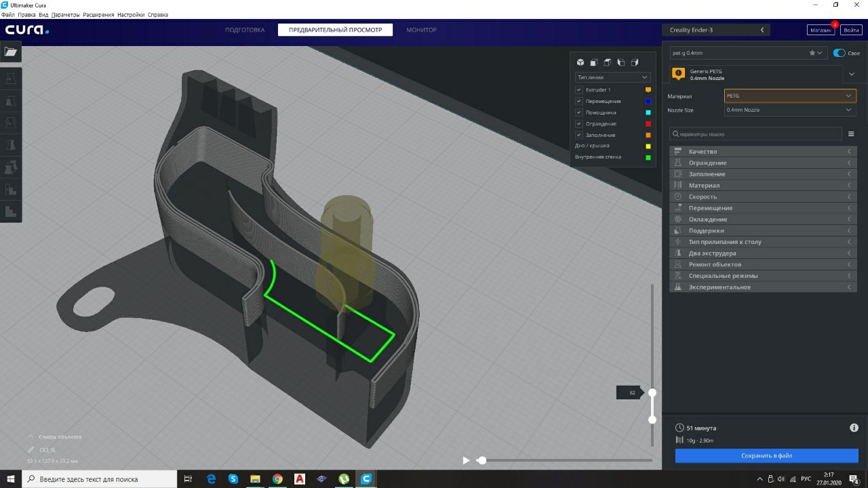
Task: Click the upper layer slider handle
Action: click(652, 392)
